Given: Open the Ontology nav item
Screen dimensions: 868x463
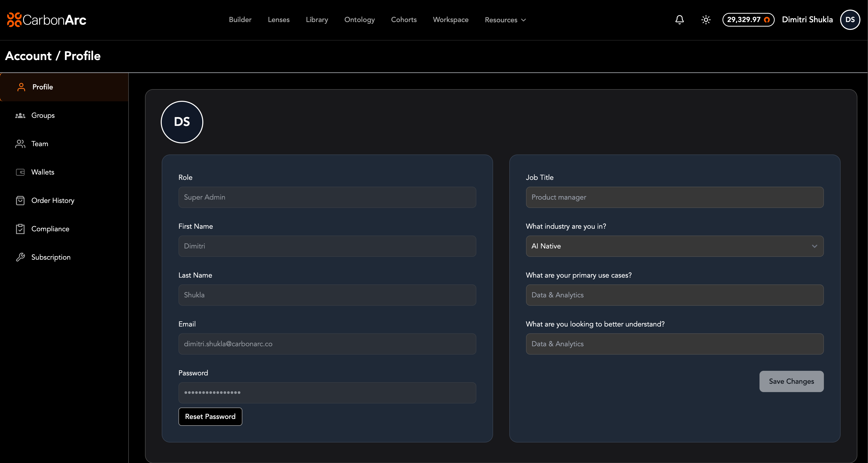Looking at the screenshot, I should tap(359, 20).
